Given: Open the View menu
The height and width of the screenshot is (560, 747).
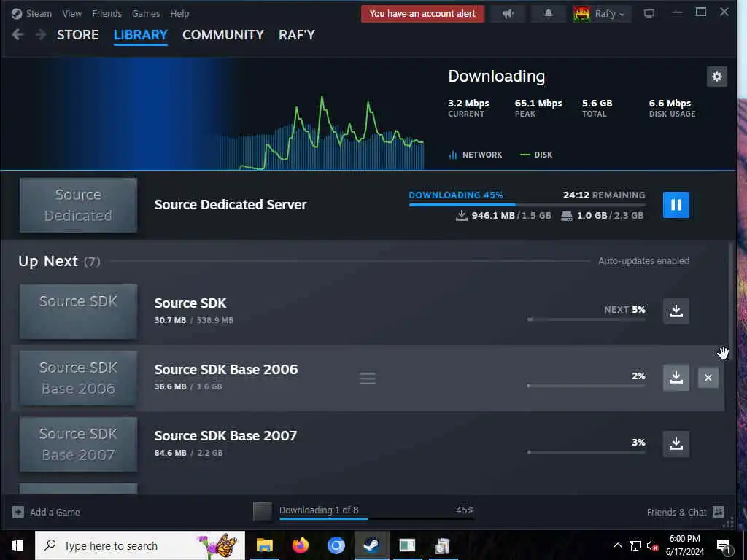Looking at the screenshot, I should tap(72, 13).
